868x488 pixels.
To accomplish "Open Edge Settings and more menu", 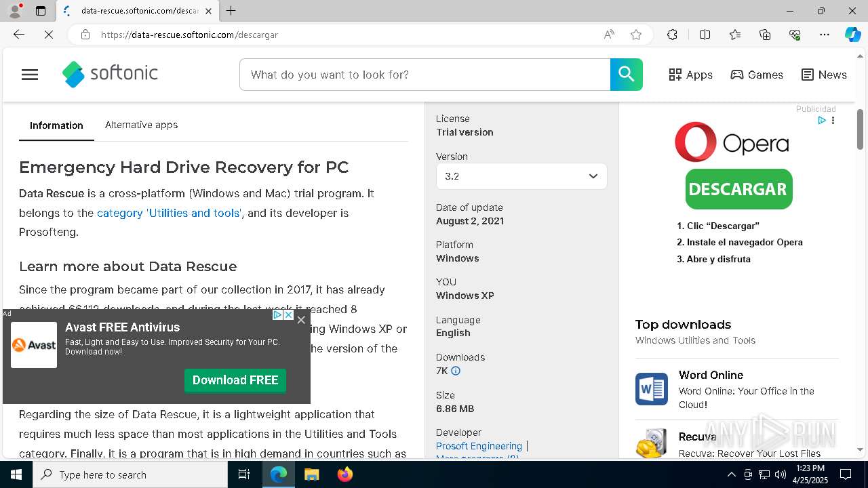I will coord(825,35).
